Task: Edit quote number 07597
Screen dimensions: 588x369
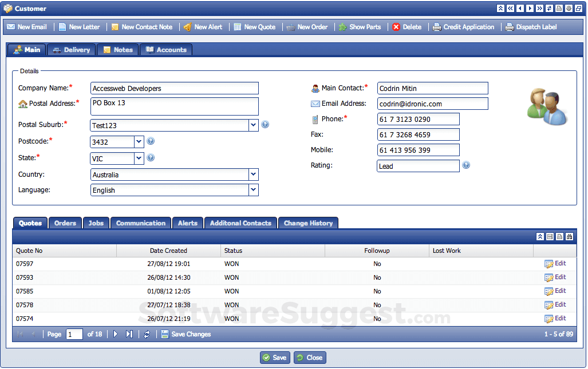Action: click(x=555, y=264)
